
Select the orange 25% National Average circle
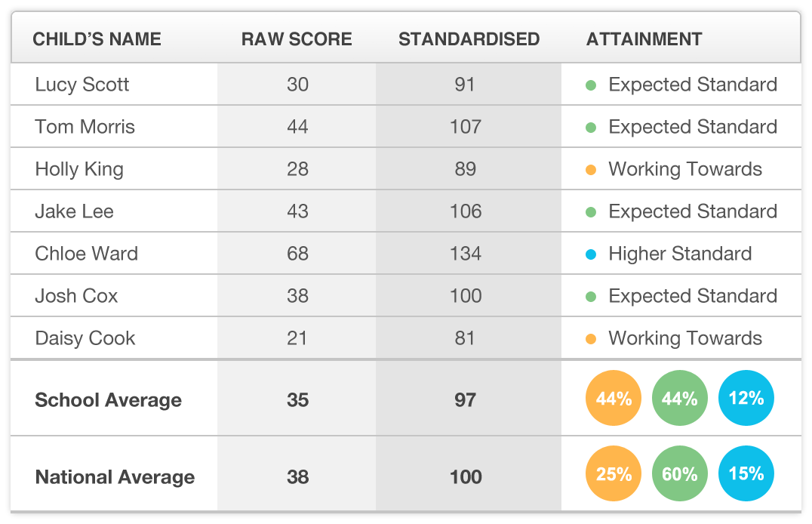point(614,474)
